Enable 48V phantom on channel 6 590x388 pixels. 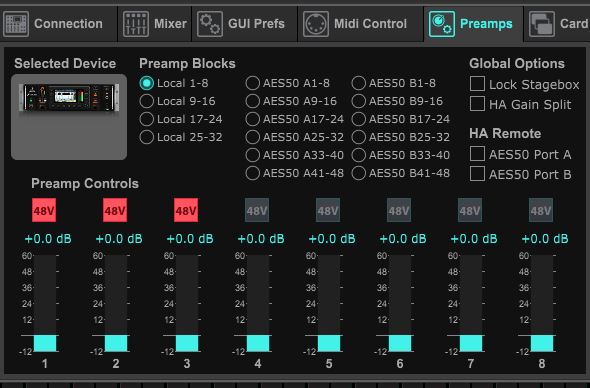(399, 210)
